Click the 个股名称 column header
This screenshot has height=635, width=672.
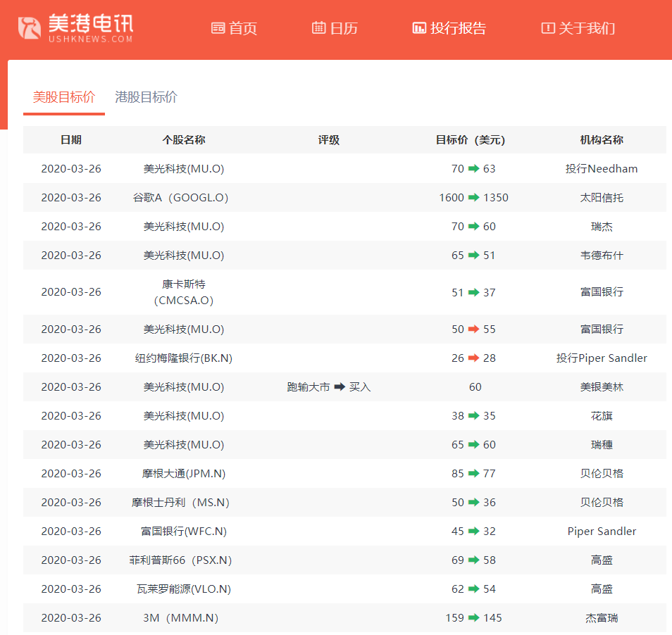coord(184,140)
